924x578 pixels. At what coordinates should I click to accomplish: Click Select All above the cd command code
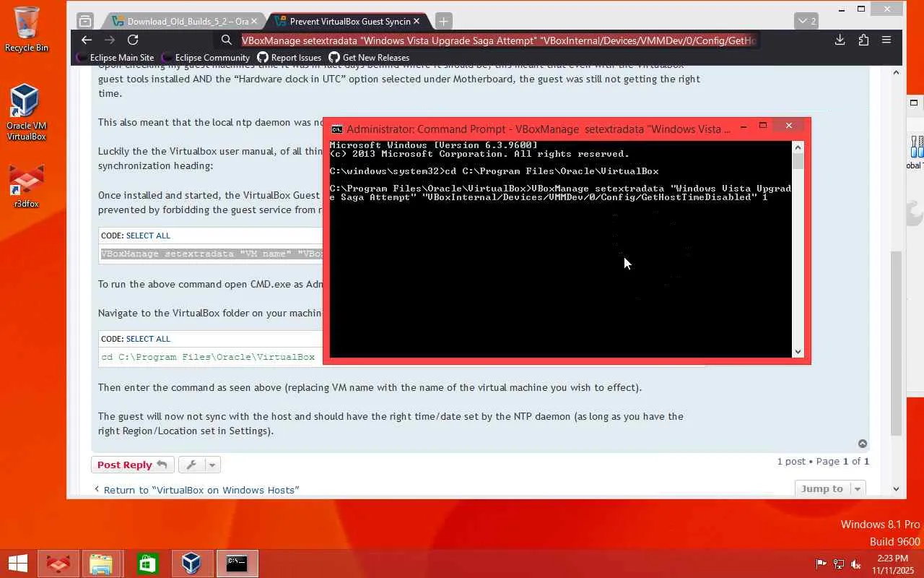(x=148, y=339)
